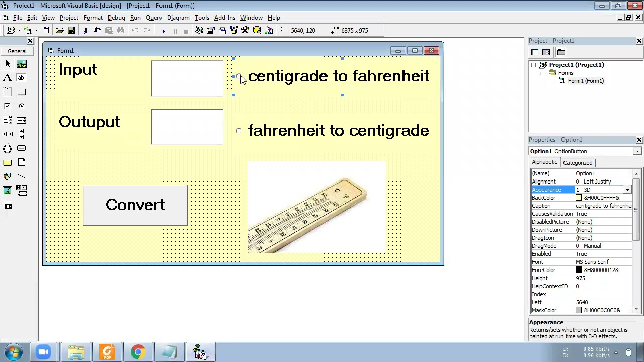
Task: Open the Add Form dropdown arrow
Action: pos(36,31)
